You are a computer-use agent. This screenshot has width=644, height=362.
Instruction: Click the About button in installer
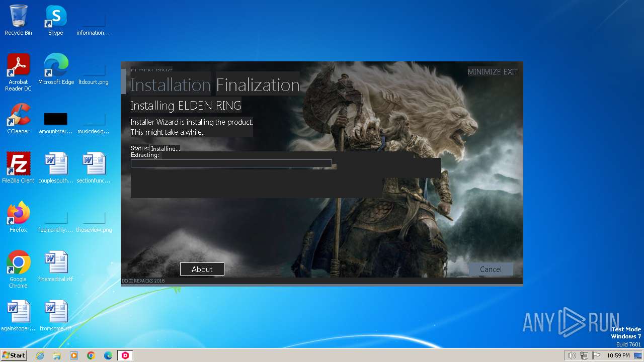tap(202, 269)
